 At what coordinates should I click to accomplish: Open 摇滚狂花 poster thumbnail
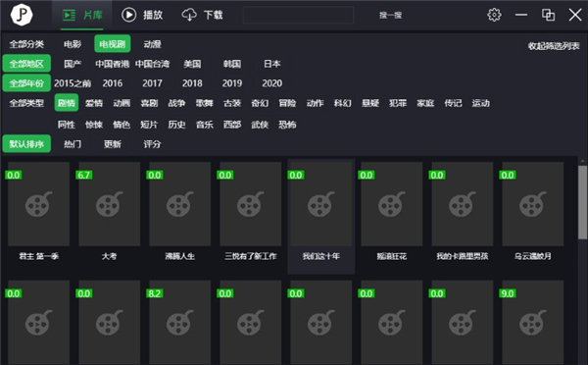coord(391,204)
